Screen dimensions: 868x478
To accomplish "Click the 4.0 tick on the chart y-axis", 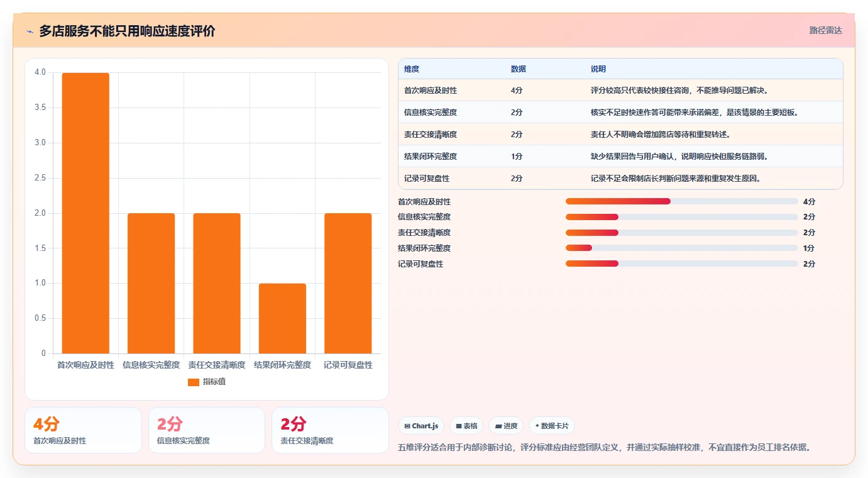I will pos(40,72).
